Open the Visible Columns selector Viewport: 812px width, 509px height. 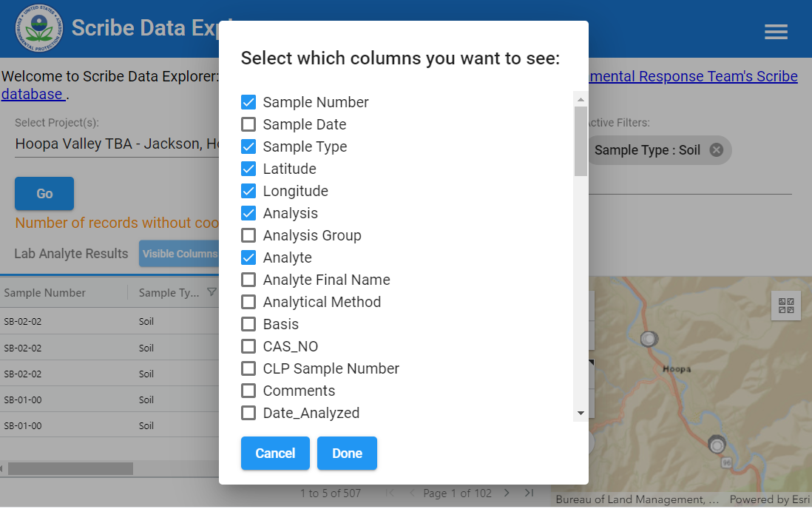coord(181,254)
